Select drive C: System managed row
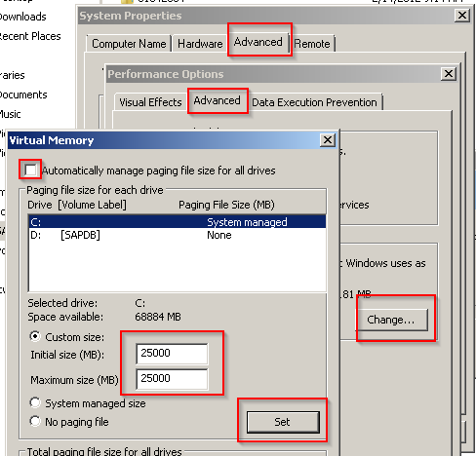Viewport: 476px width, 456px height. click(178, 222)
